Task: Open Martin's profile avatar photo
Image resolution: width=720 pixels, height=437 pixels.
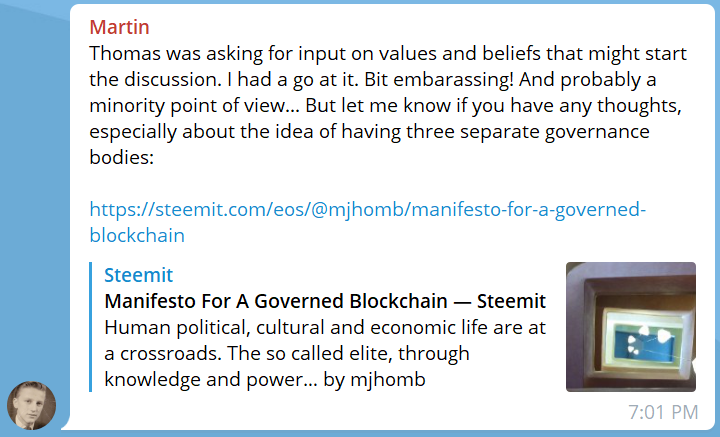Action: (31, 405)
